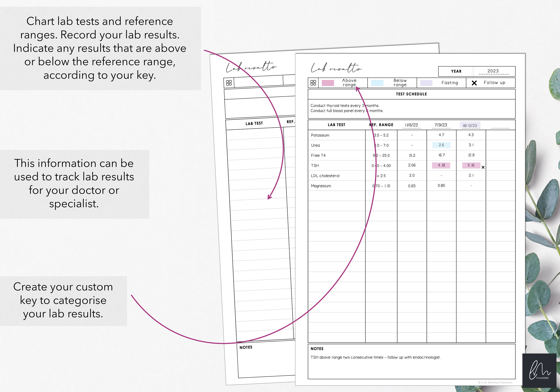Toggle the blue below-range highlight on Urea 2.6
Image resolution: width=560 pixels, height=392 pixels.
point(442,145)
